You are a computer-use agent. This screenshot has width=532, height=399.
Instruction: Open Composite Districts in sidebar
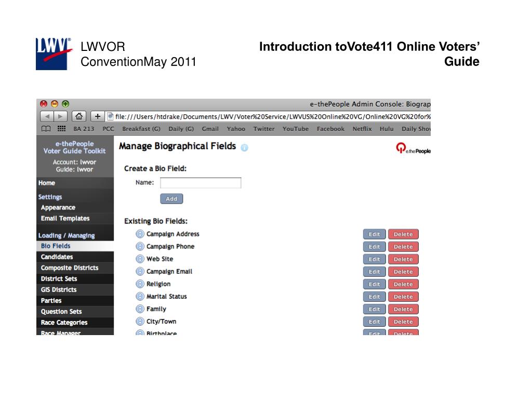[75, 268]
